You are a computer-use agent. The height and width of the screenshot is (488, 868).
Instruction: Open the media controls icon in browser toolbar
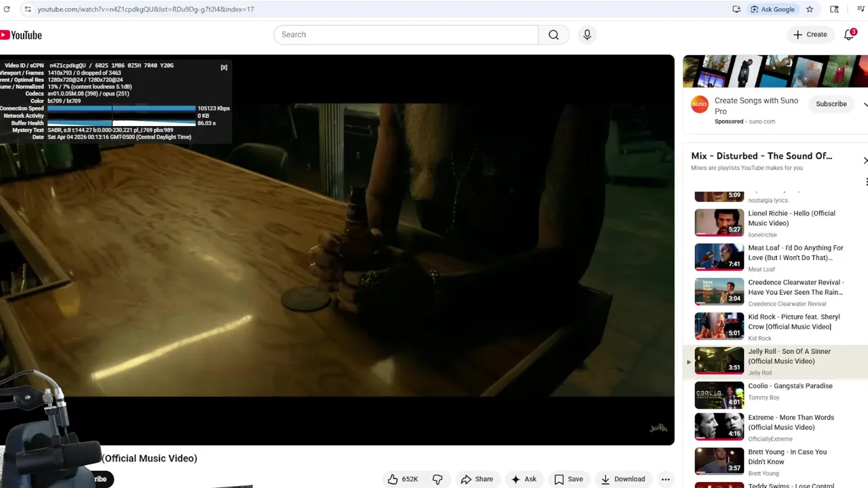point(861,9)
